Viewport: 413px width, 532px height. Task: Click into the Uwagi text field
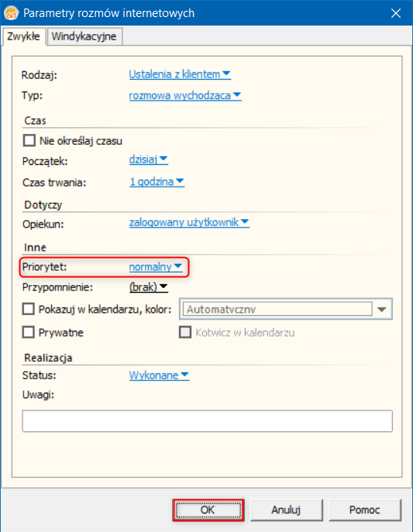tap(208, 421)
